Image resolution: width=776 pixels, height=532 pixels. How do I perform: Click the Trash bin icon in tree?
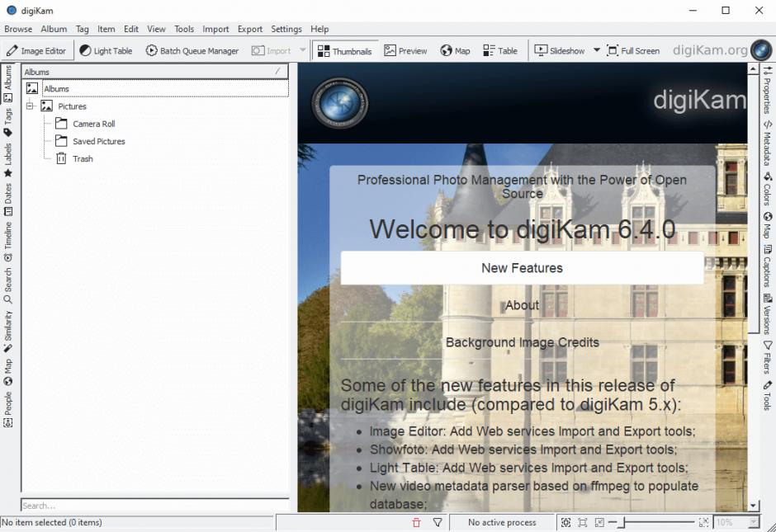61,158
